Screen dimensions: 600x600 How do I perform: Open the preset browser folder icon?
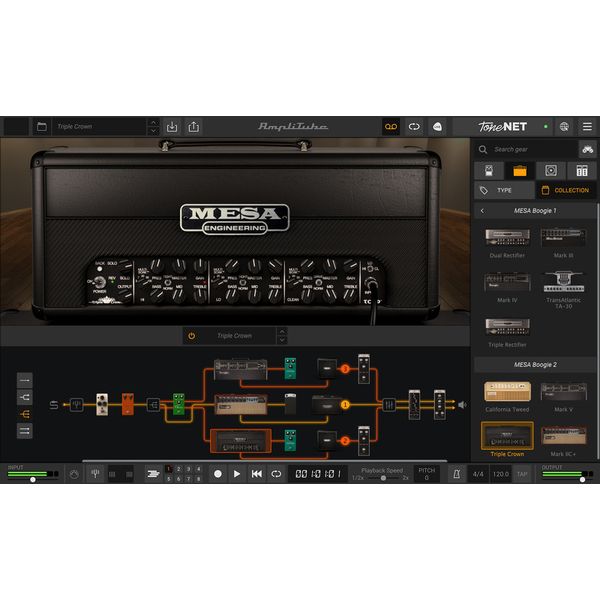tap(42, 127)
